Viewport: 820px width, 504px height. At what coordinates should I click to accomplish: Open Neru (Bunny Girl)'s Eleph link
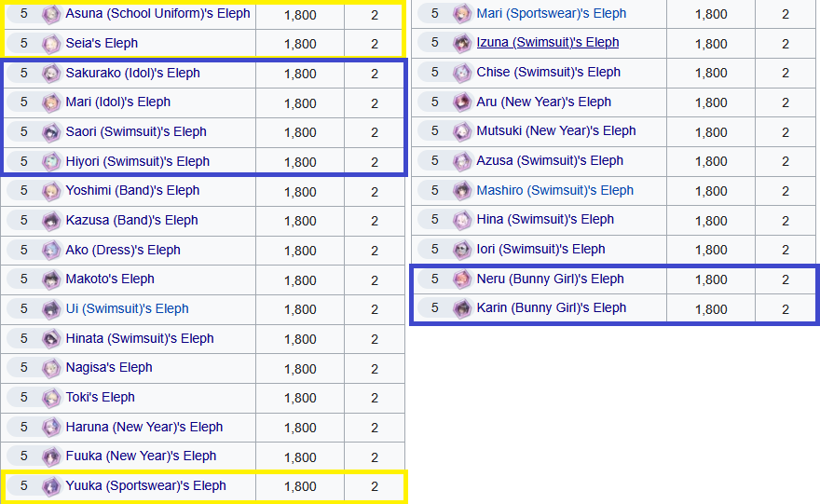550,279
